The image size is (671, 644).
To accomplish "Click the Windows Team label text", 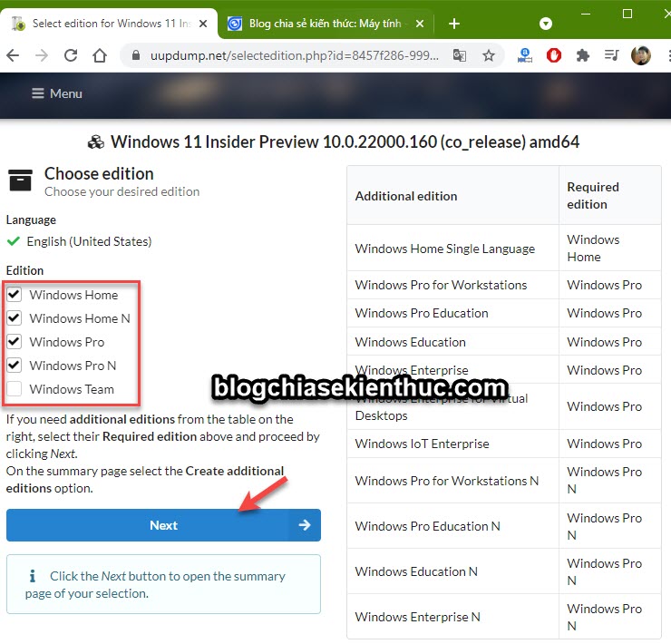I will tap(72, 389).
